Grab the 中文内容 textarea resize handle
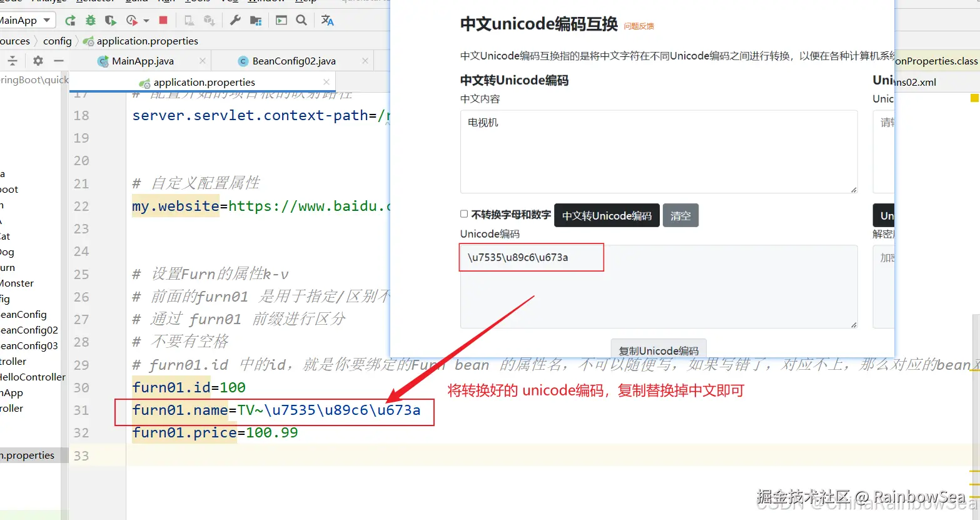 (x=854, y=189)
